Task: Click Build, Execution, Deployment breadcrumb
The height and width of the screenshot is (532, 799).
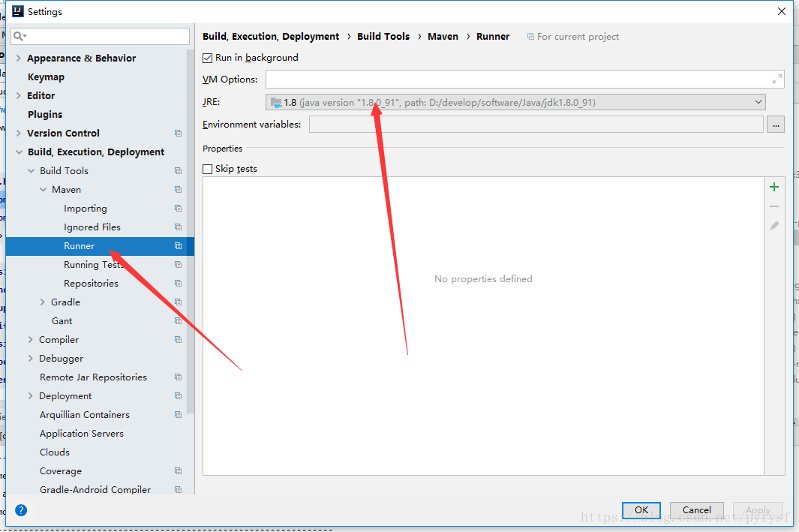Action: point(271,37)
